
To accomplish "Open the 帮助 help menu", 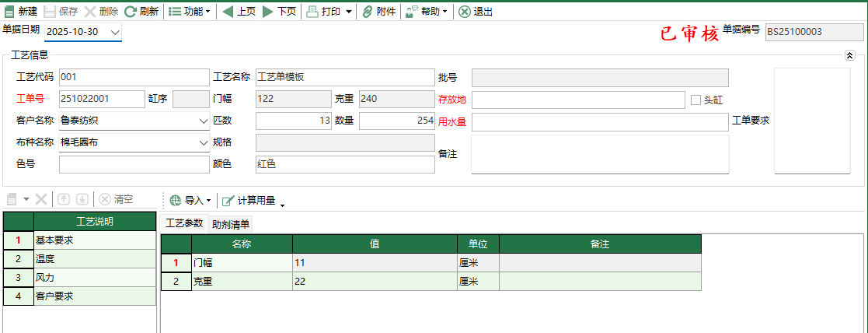I will click(x=427, y=11).
